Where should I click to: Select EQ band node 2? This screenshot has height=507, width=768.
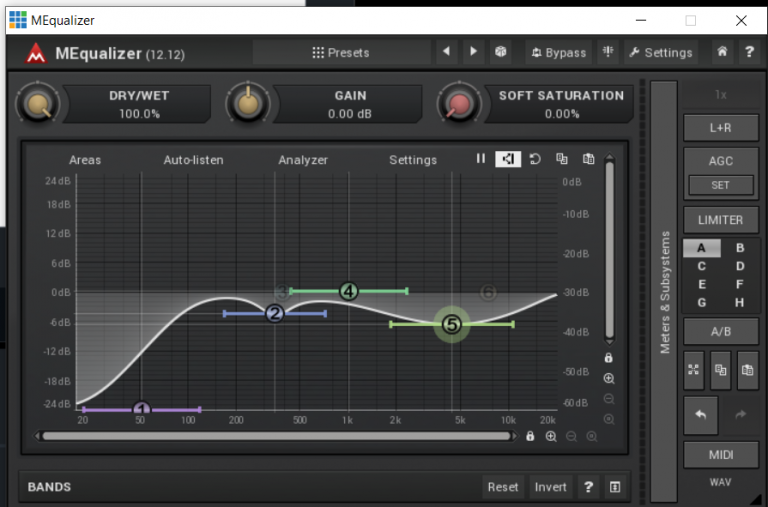tap(275, 314)
